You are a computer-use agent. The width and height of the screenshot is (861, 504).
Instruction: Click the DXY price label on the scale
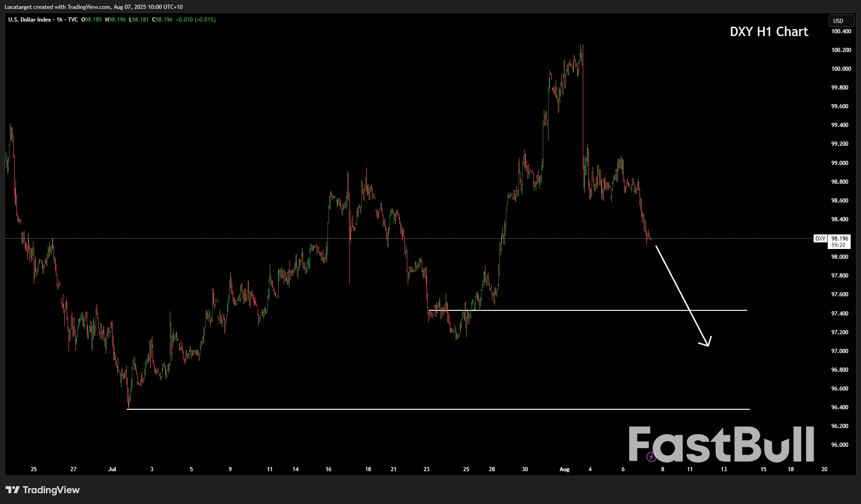(821, 238)
